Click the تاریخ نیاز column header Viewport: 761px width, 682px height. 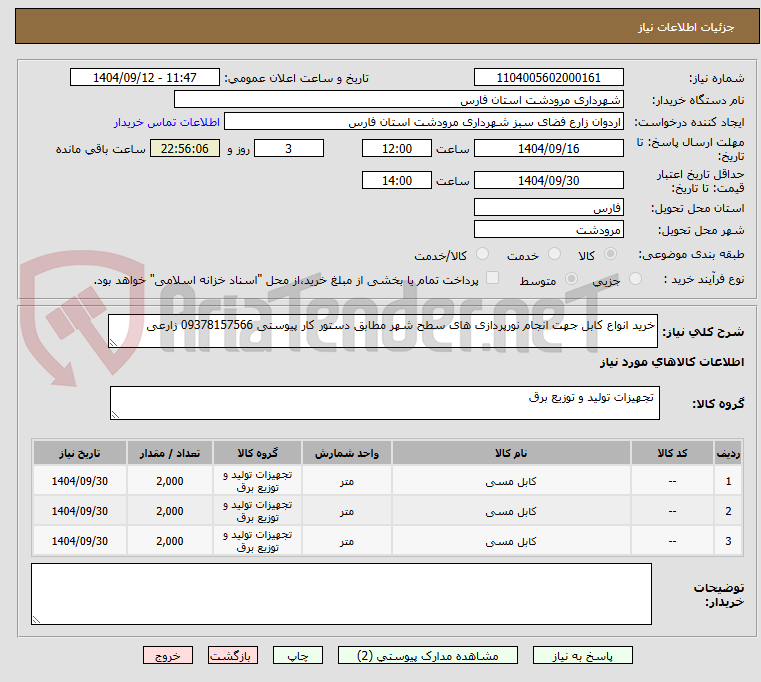(80, 453)
